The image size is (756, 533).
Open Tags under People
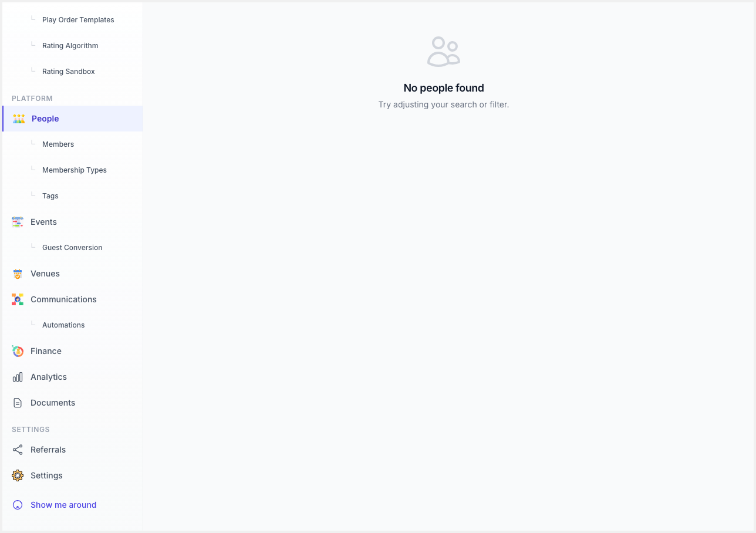pos(50,196)
